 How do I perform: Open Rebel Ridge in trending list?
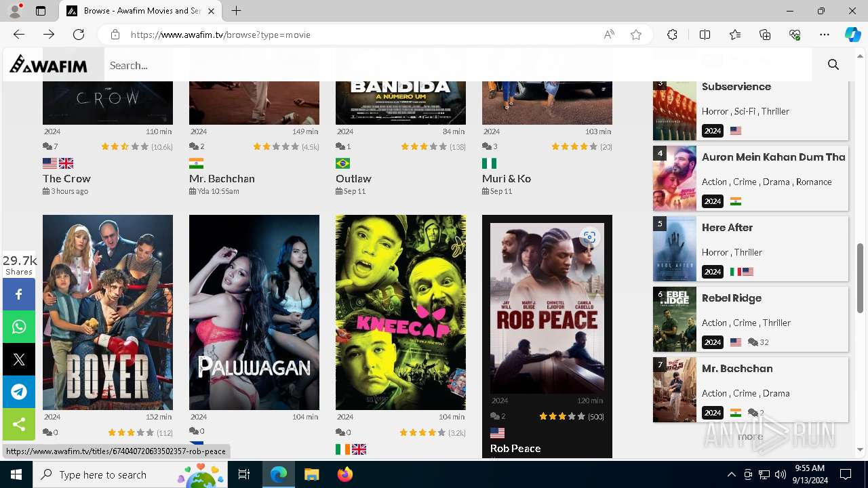coord(732,298)
